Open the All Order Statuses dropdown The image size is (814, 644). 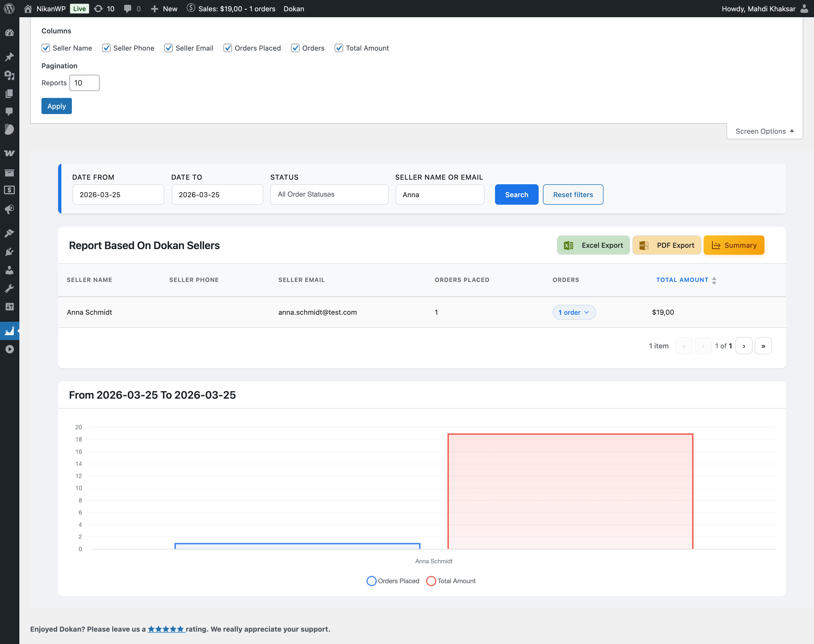[x=329, y=194]
